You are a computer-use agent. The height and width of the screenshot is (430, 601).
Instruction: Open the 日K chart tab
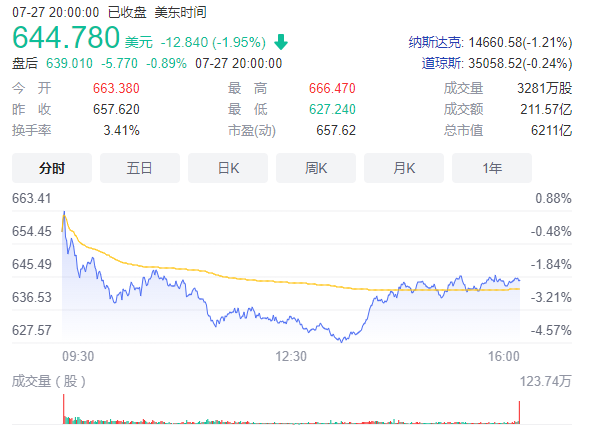pos(227,169)
